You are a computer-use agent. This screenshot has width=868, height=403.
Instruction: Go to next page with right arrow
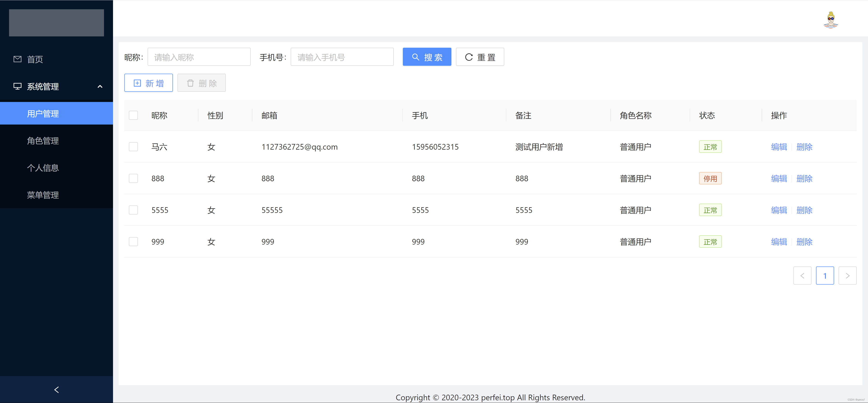pos(847,276)
